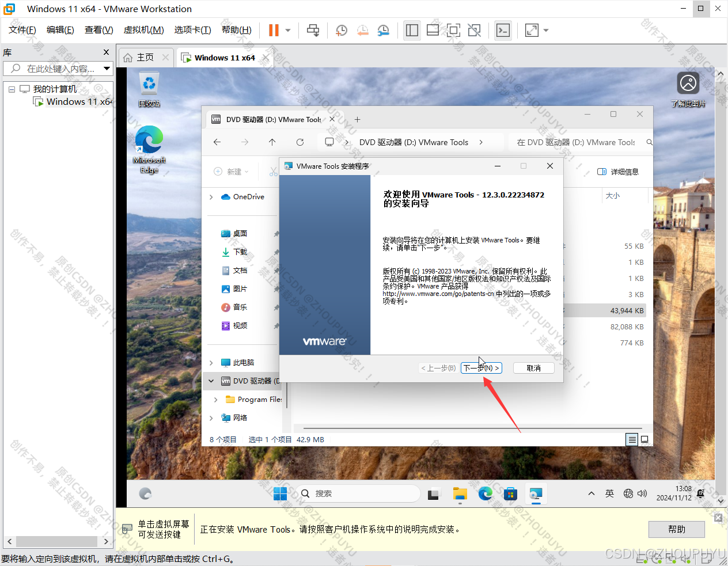This screenshot has width=728, height=566.
Task: Click the 帮助 button in the info bar
Action: click(x=677, y=529)
